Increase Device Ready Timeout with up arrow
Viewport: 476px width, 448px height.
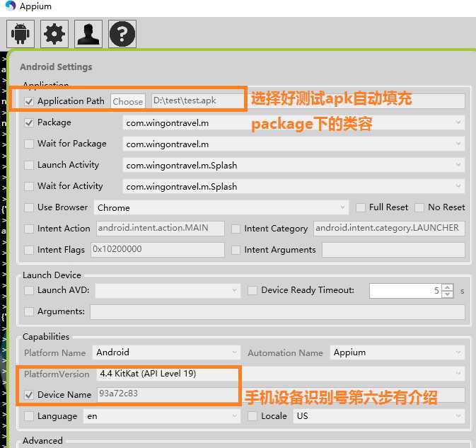click(448, 287)
